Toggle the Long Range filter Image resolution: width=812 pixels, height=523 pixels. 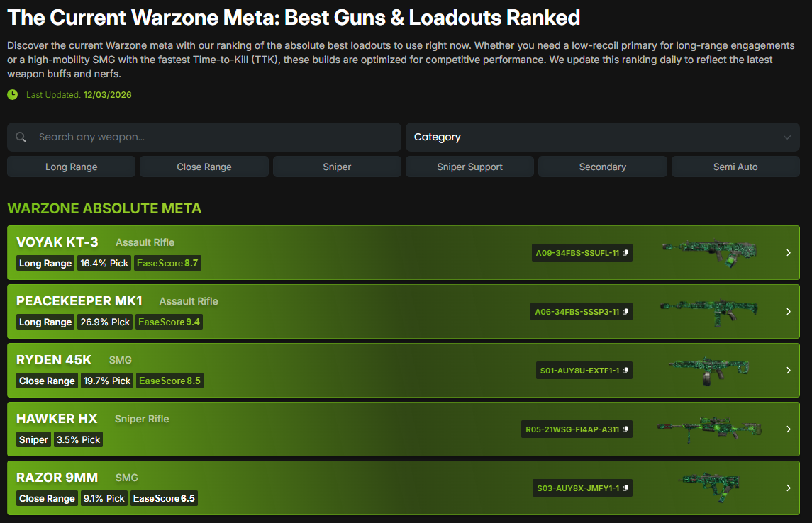click(x=71, y=167)
